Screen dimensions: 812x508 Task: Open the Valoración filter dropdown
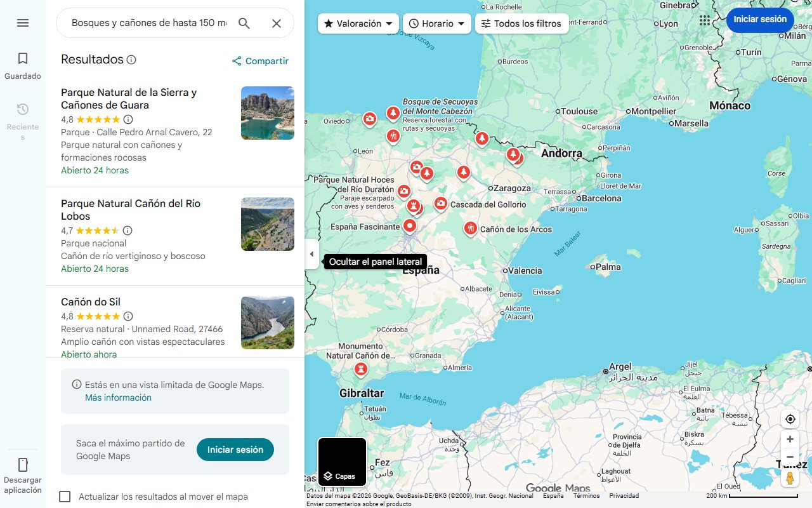click(x=358, y=23)
